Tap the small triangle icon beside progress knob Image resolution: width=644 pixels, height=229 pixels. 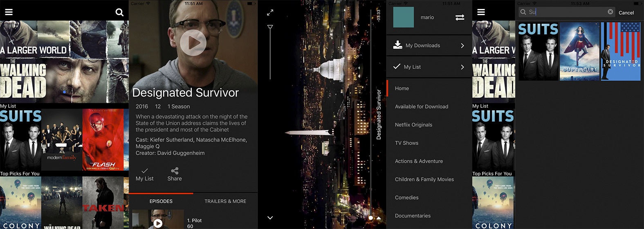tap(379, 218)
